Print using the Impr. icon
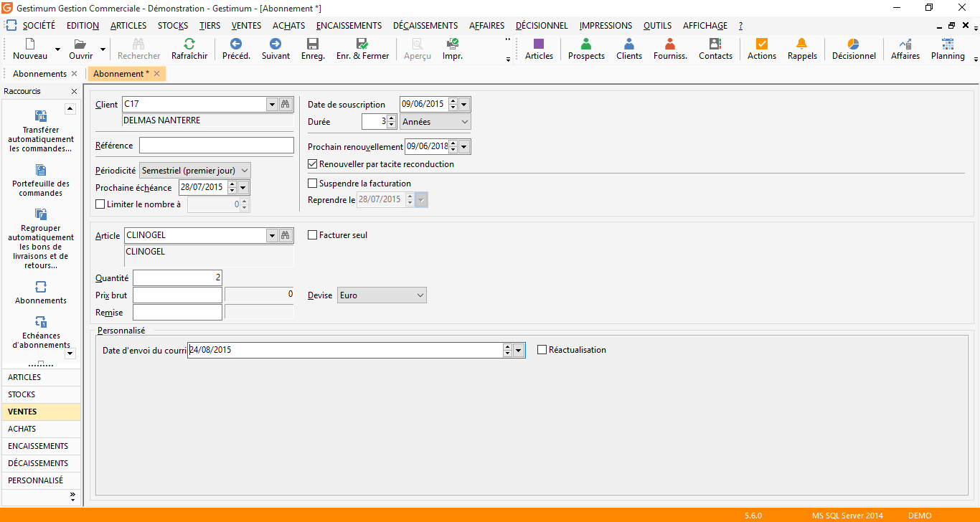The image size is (980, 522). (453, 44)
